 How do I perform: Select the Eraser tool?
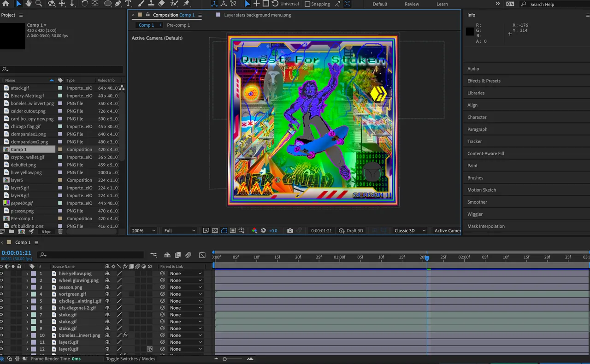pyautogui.click(x=161, y=4)
